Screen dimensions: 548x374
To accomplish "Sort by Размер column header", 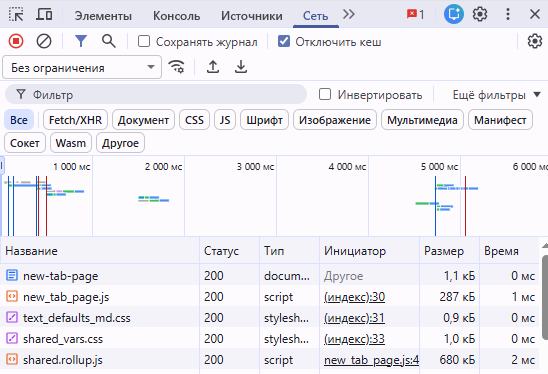I will 449,251.
